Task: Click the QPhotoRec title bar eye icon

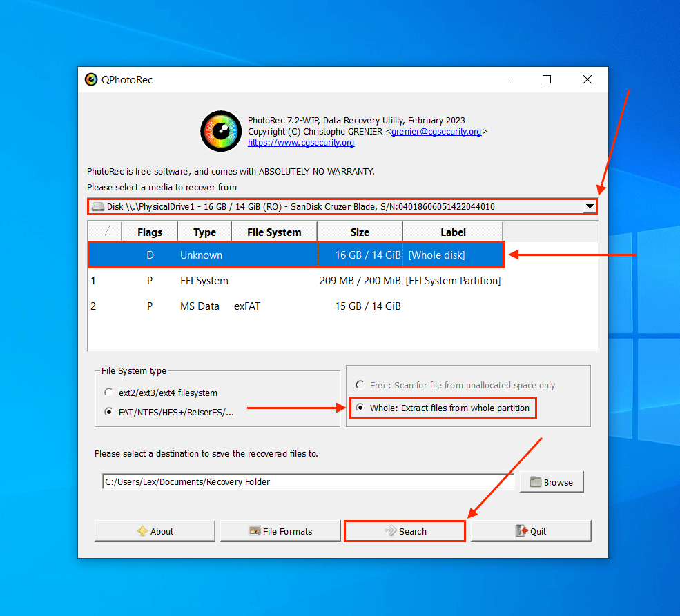Action: point(91,80)
